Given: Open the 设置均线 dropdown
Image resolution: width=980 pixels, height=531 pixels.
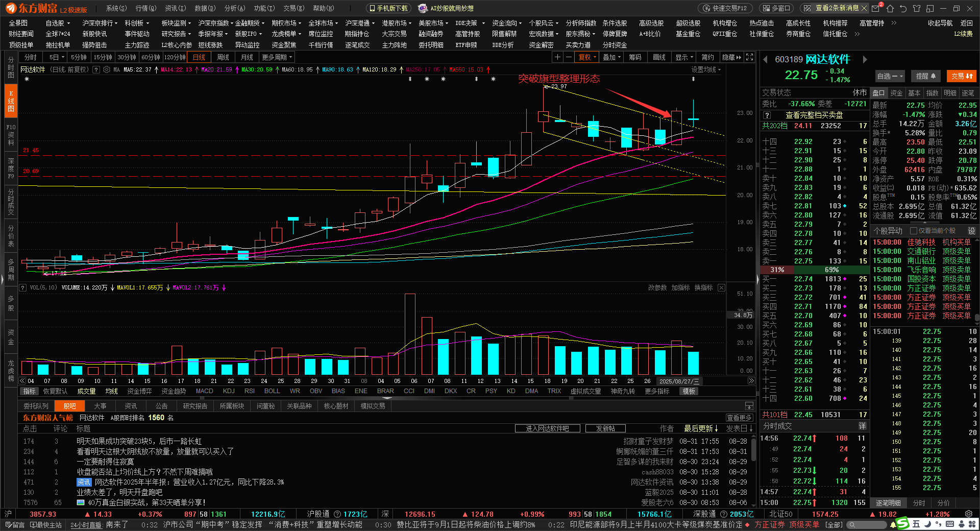Looking at the screenshot, I should pos(706,69).
